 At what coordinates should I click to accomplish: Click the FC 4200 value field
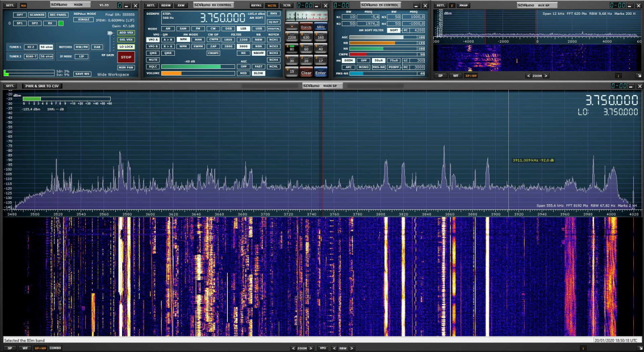click(x=417, y=31)
